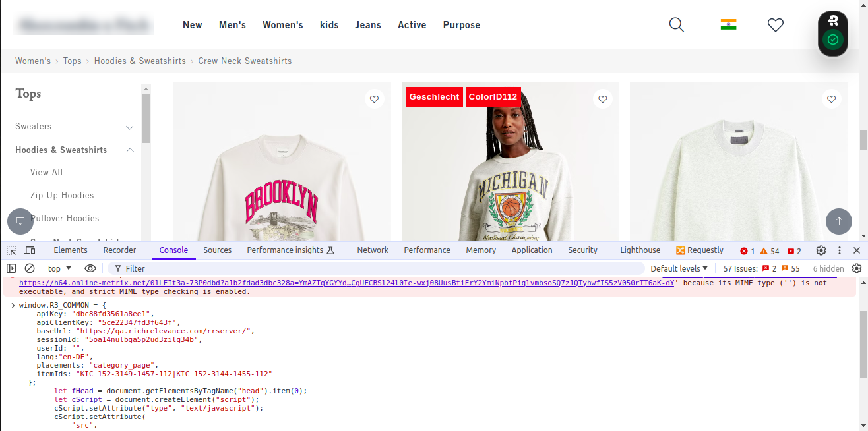Image resolution: width=868 pixels, height=431 pixels.
Task: Open the site search magnifier icon
Action: point(676,25)
